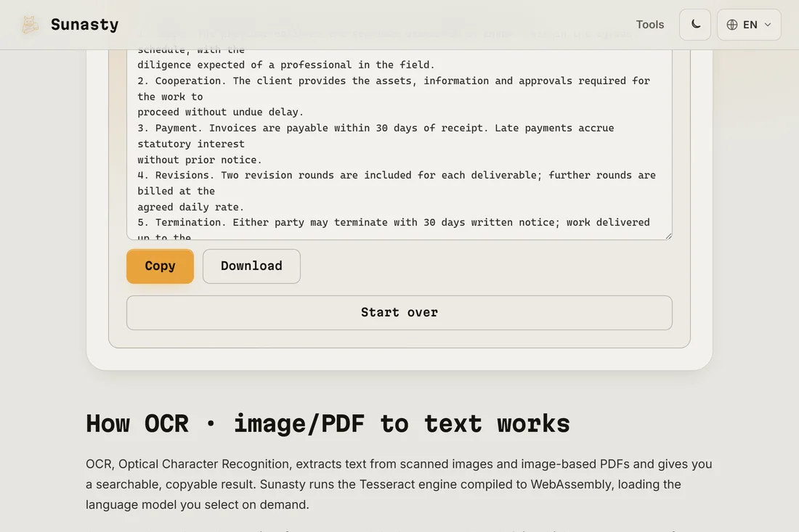Click the Start over button

[399, 313]
